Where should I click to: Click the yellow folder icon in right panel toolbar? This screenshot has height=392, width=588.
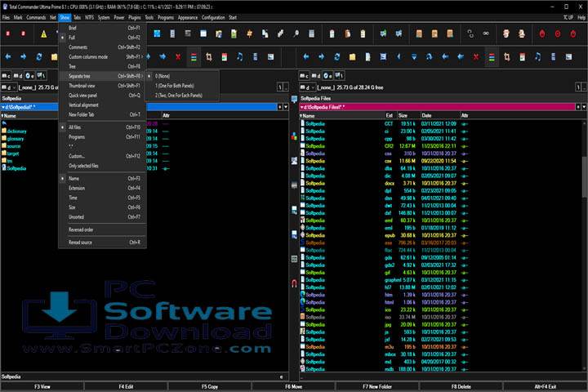352,57
